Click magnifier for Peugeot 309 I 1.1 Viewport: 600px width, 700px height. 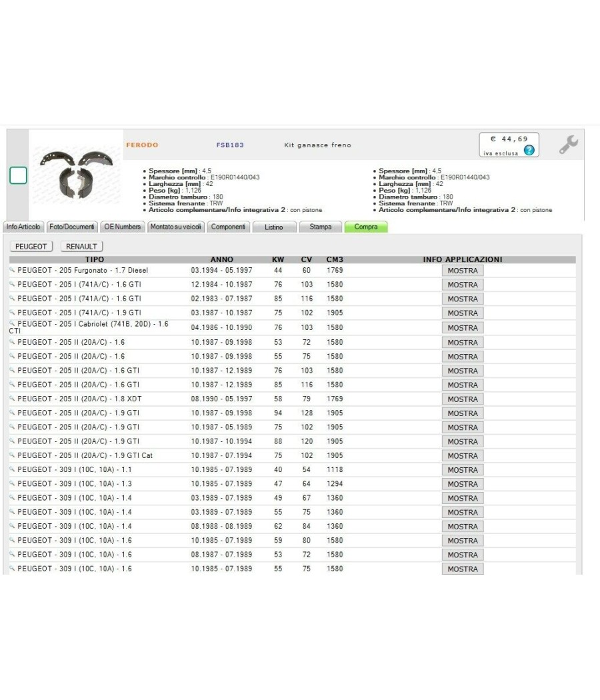(12, 469)
